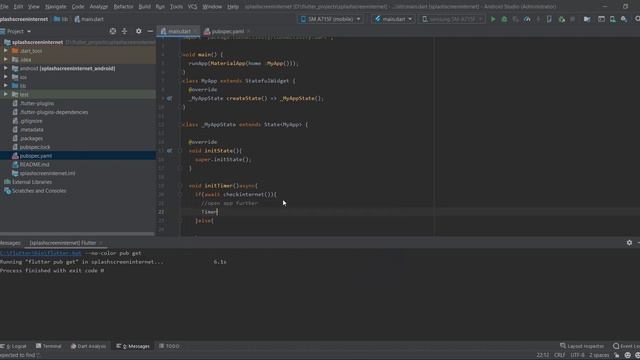This screenshot has width=640, height=360.
Task: Select README.md in the project tree
Action: [x=35, y=164]
